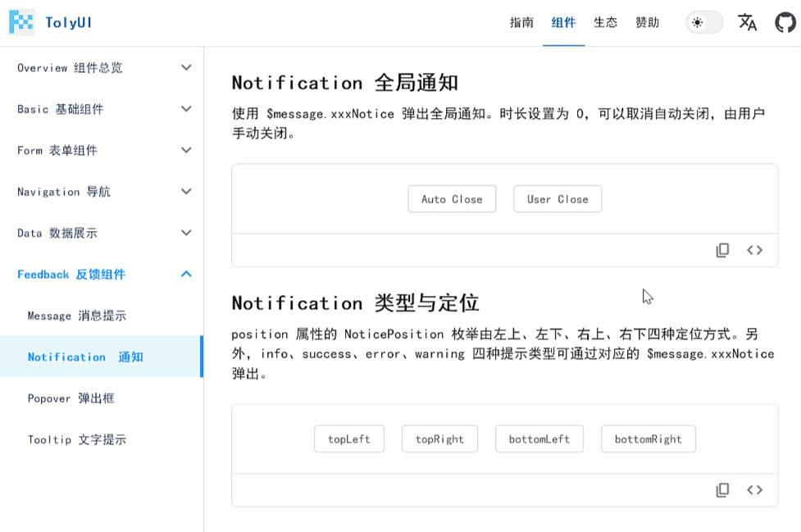
Task: Expand the Form 表单组件 section
Action: pyautogui.click(x=102, y=150)
